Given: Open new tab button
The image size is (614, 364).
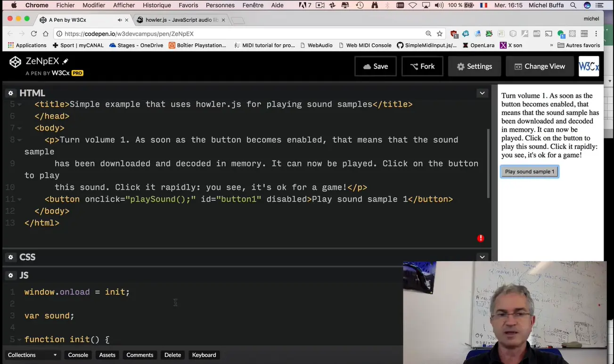Looking at the screenshot, I should coord(238,21).
